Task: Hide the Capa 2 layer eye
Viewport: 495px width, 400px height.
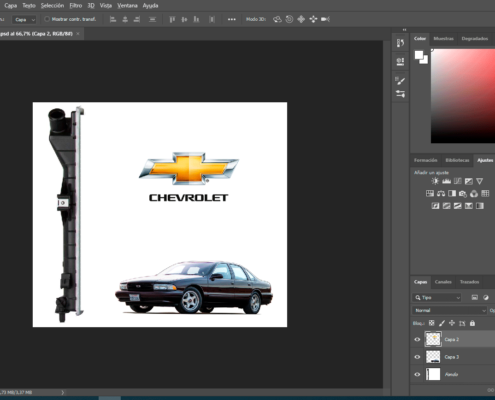Action: (417, 339)
